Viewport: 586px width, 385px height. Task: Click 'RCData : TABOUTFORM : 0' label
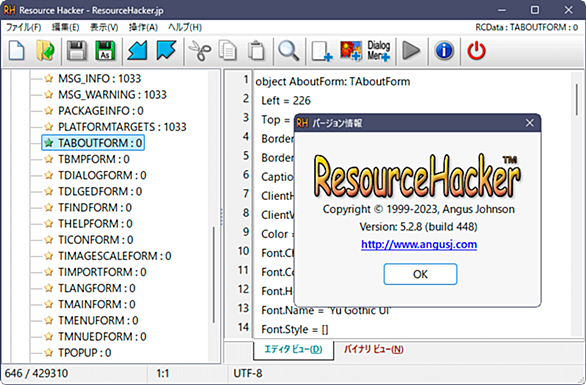pyautogui.click(x=527, y=27)
